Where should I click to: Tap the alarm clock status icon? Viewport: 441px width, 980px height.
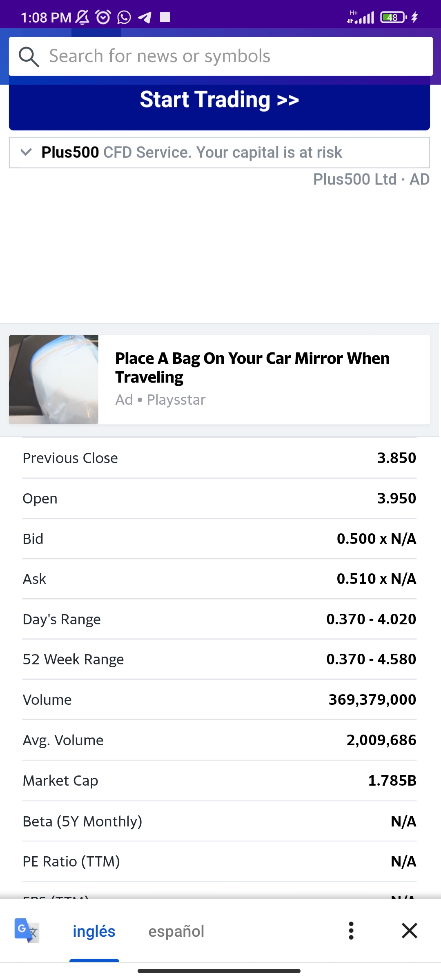(x=103, y=17)
